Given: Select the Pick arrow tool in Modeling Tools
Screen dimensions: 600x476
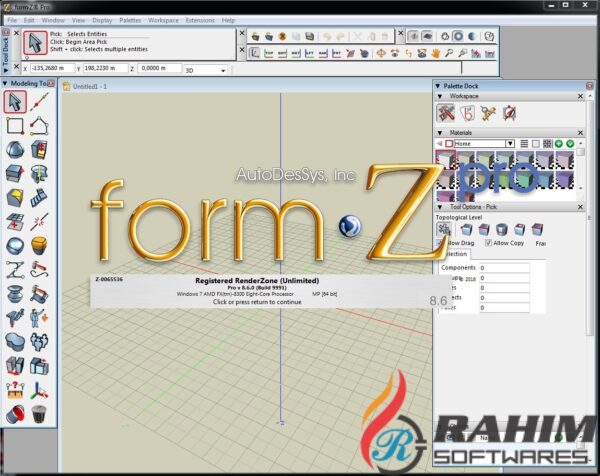Looking at the screenshot, I should click(15, 102).
